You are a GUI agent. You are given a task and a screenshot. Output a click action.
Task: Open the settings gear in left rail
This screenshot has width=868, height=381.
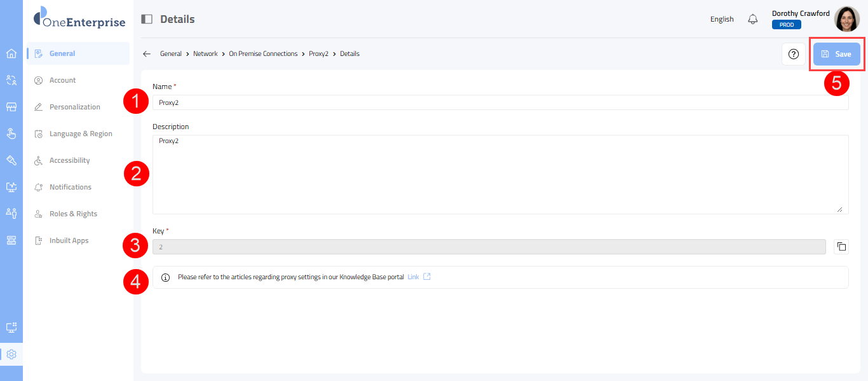[x=11, y=354]
